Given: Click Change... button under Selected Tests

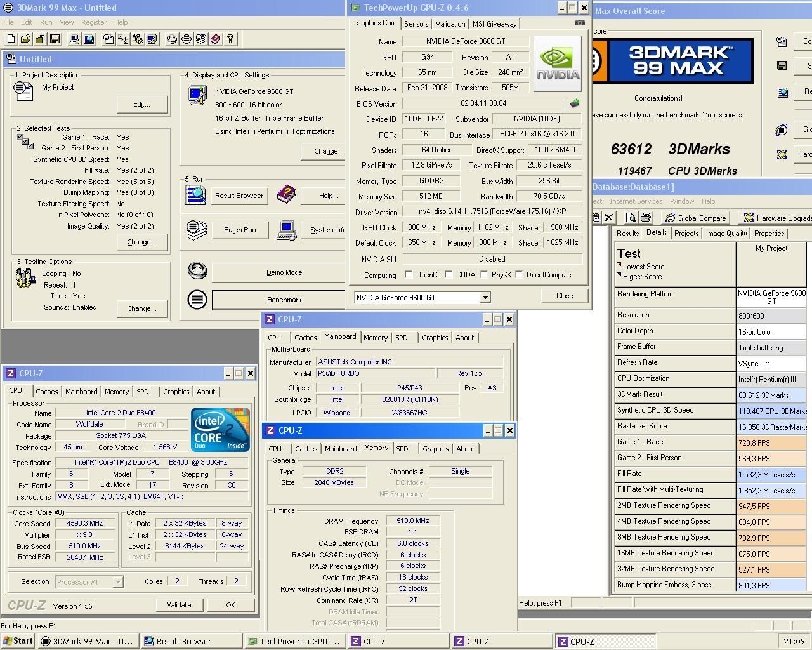Looking at the screenshot, I should 141,242.
